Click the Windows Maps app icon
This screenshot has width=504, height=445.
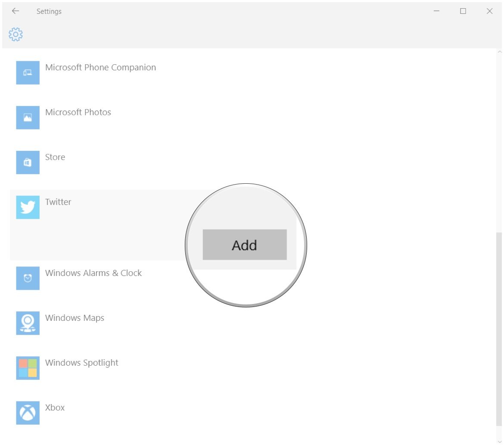click(28, 323)
